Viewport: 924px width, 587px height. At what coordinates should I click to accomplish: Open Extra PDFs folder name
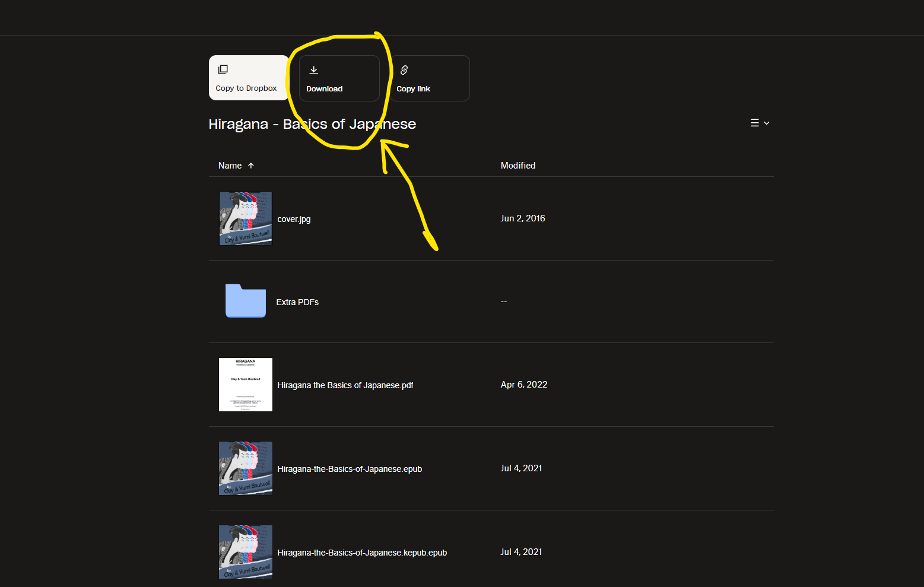297,302
